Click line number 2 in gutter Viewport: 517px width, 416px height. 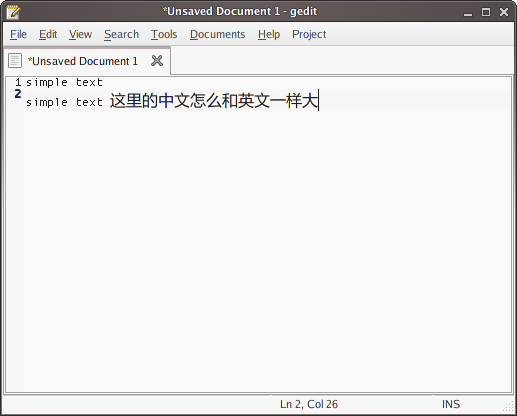coord(18,94)
